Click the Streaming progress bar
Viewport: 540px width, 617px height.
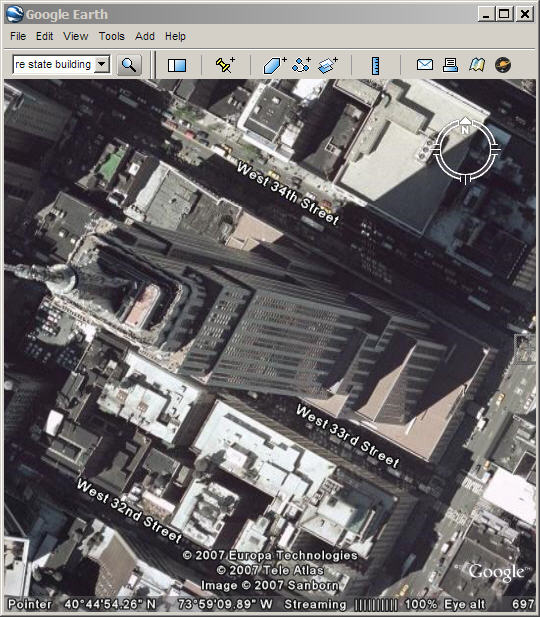tap(376, 604)
